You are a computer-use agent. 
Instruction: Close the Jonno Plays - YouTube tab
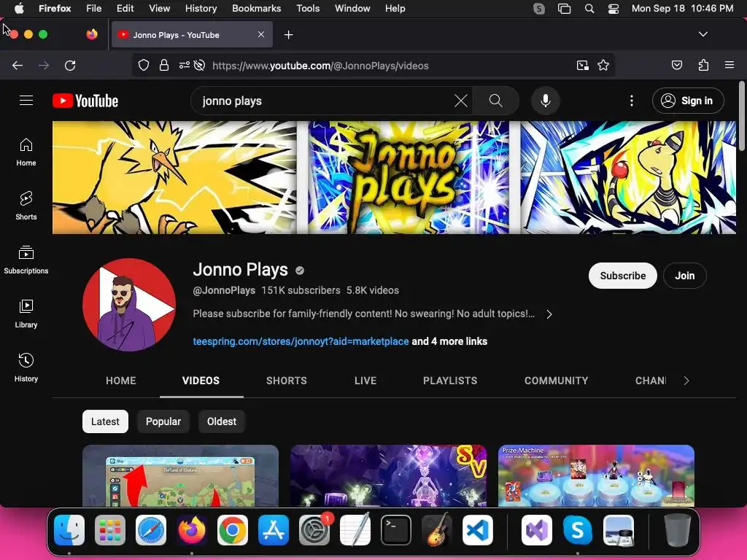tap(261, 34)
